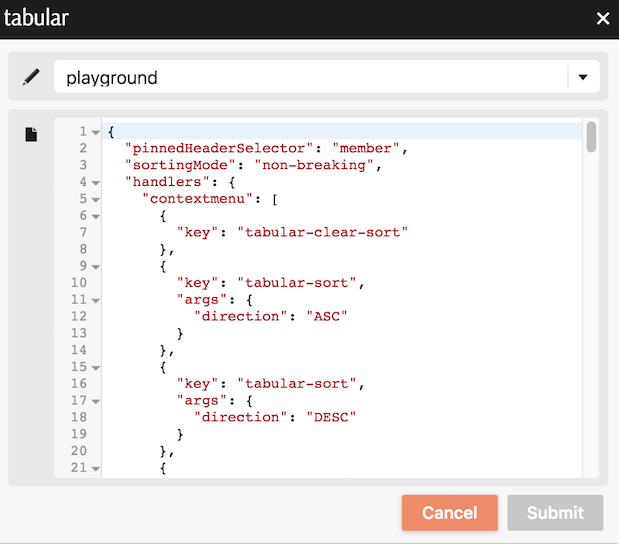This screenshot has width=619, height=544.
Task: Collapse the contextmenu fold at line 5
Action: click(96, 200)
